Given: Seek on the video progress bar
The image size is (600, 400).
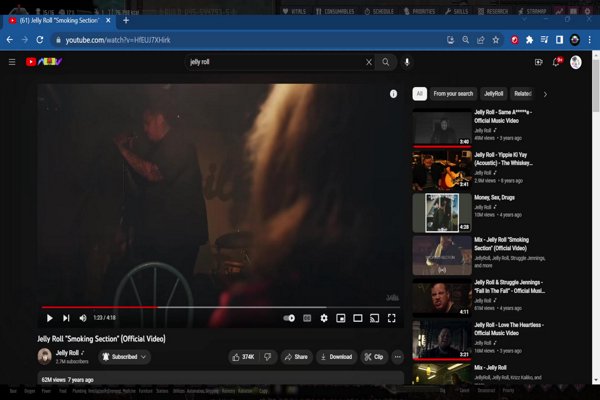Looking at the screenshot, I should [x=221, y=307].
